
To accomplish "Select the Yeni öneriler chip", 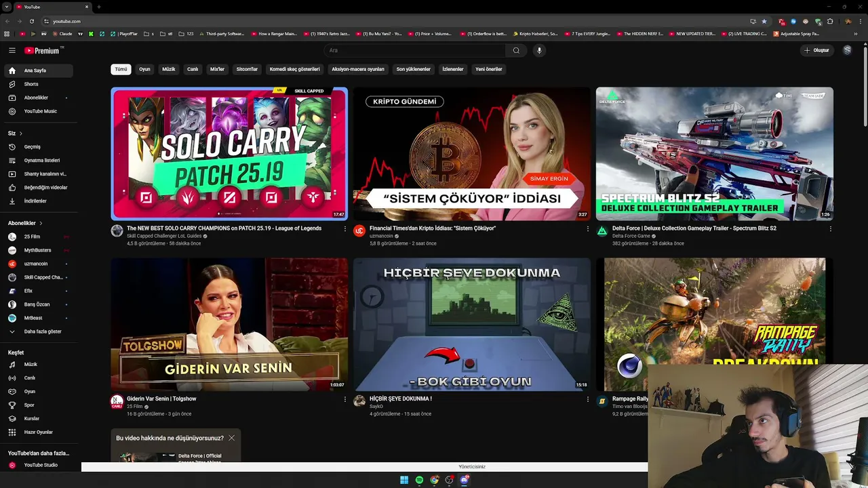I will 489,69.
